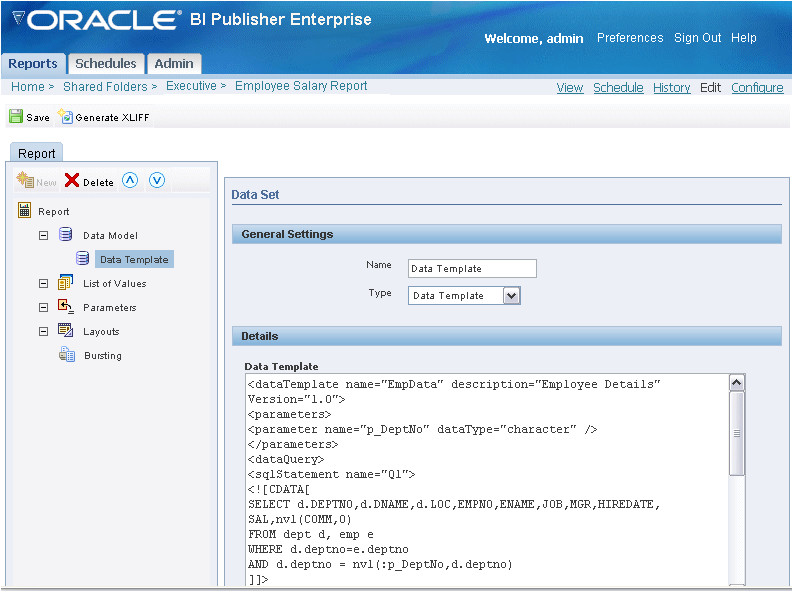Open the Admin tab
Viewport: 793px width, 592px height.
(x=174, y=64)
